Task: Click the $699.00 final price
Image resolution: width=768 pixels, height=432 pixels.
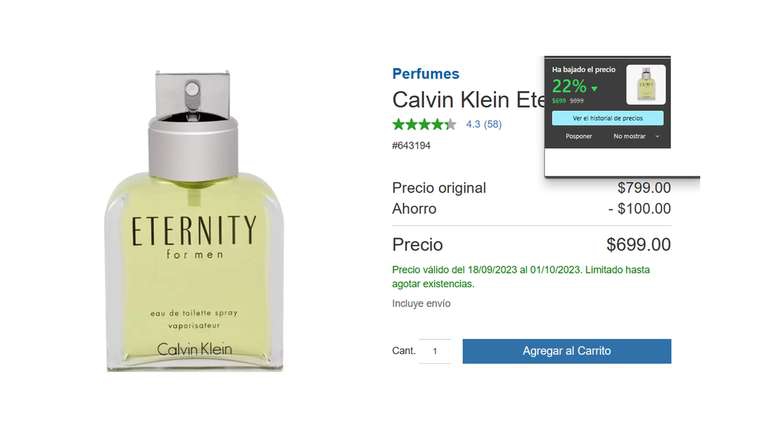Action: tap(638, 245)
